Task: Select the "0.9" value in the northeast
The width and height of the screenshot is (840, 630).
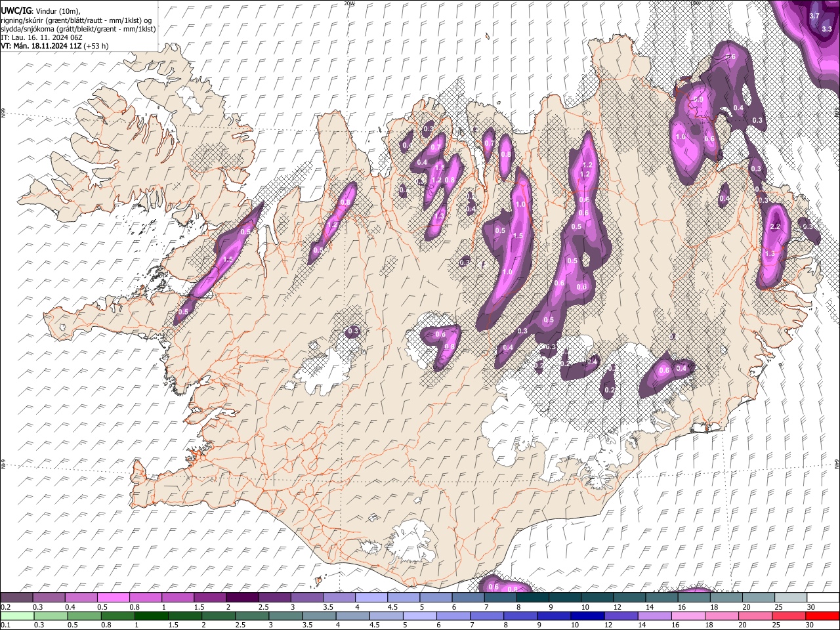Action: (698, 100)
